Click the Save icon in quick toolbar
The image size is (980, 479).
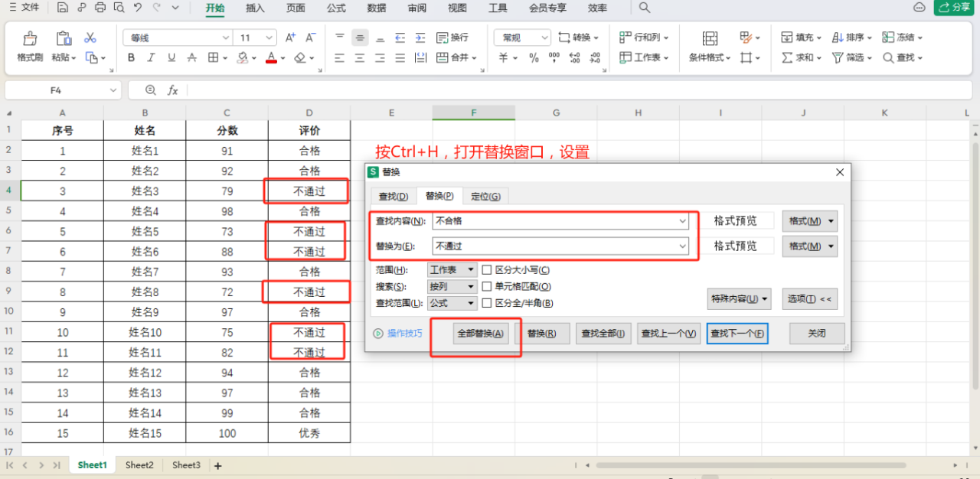click(63, 8)
